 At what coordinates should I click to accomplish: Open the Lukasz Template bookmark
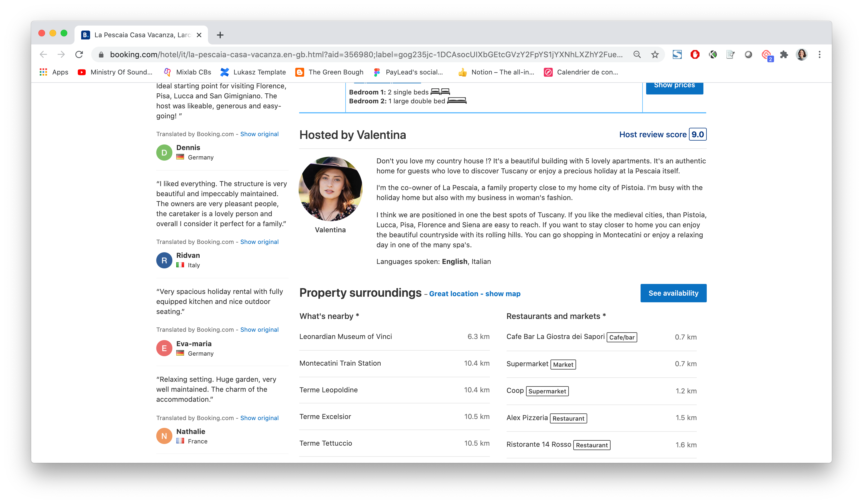253,72
